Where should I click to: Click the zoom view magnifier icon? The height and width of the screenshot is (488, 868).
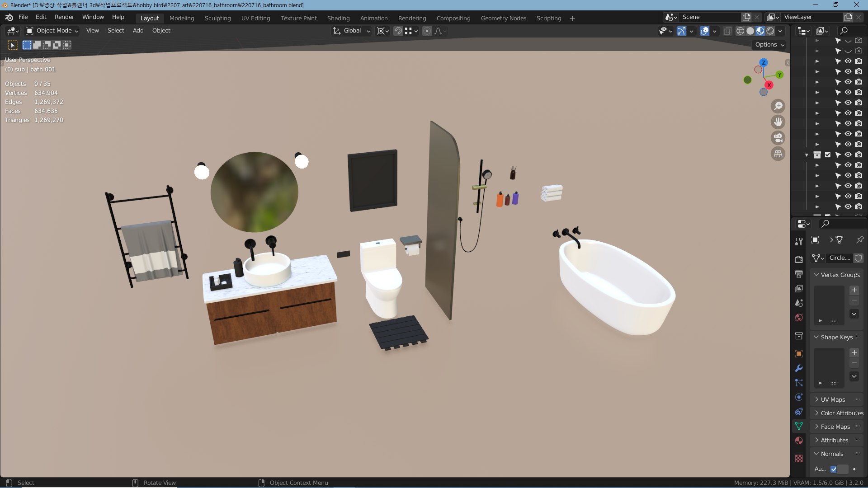coord(778,106)
